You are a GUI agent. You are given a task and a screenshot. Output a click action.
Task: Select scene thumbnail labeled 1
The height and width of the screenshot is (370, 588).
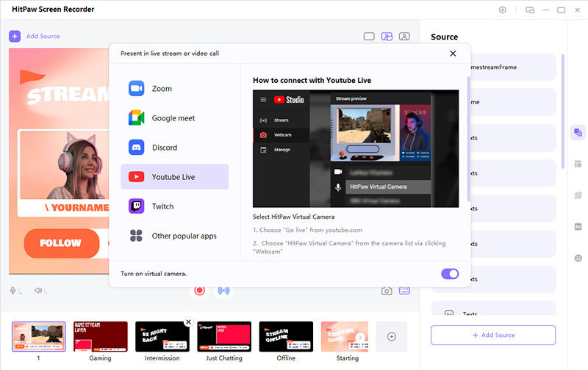click(x=39, y=337)
